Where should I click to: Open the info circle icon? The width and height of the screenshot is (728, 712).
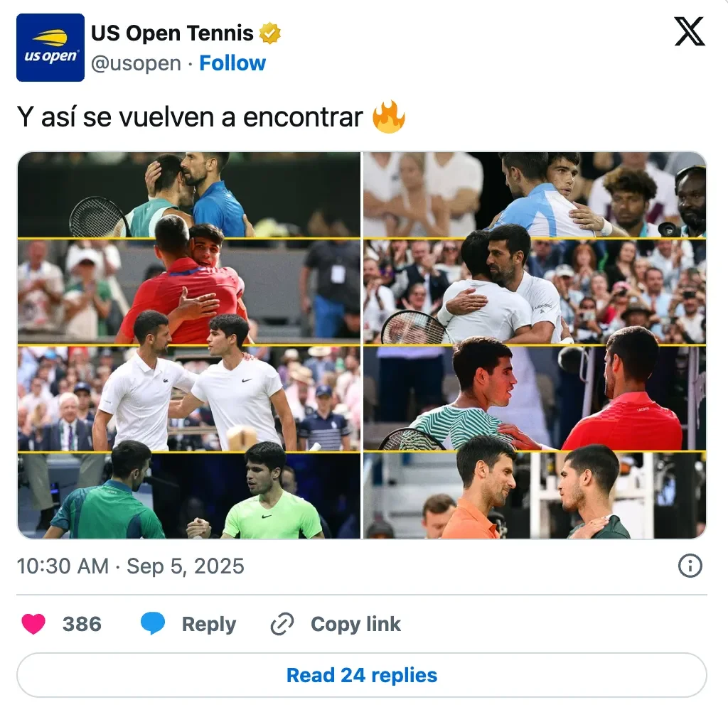pos(690,566)
